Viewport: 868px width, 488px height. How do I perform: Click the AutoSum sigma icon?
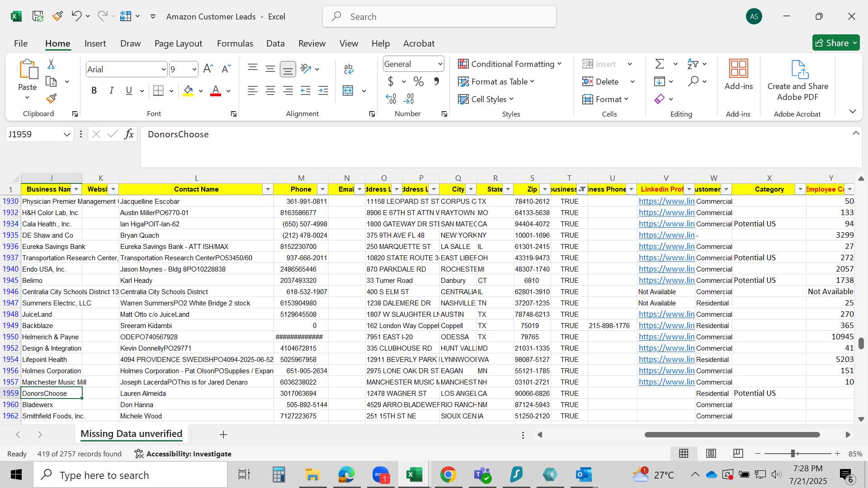click(x=660, y=64)
